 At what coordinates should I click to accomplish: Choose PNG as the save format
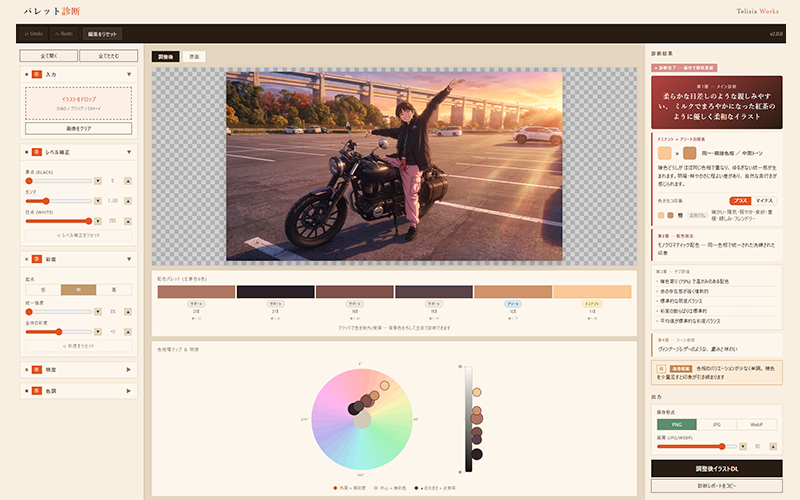click(x=677, y=424)
